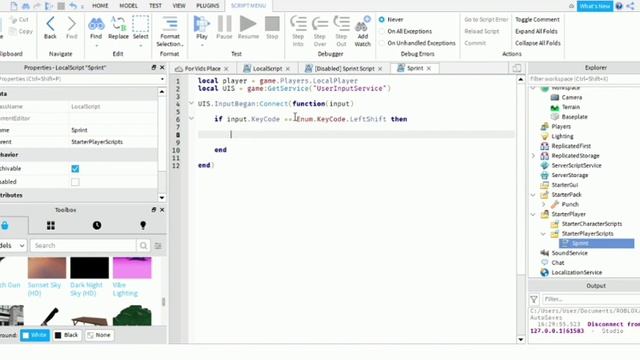Select On All Exceptions option
640x360 pixels.
tap(382, 31)
